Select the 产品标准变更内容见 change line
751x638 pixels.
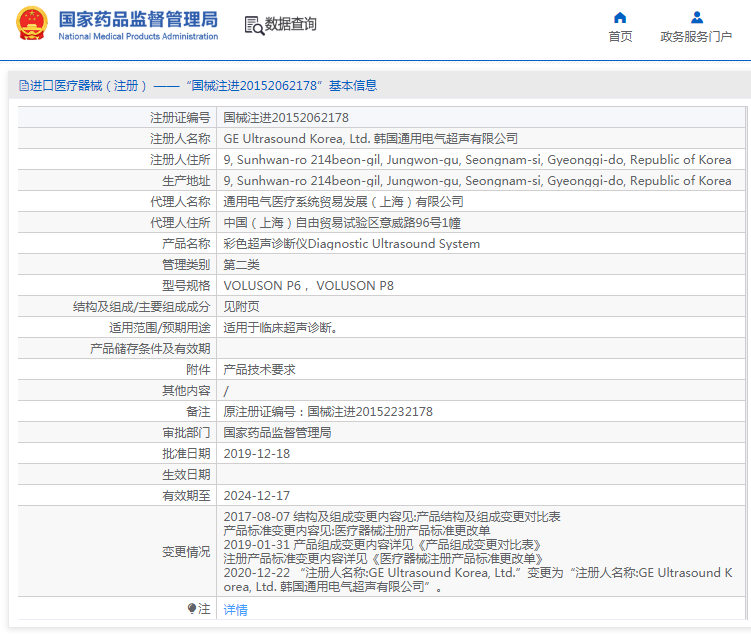357,531
